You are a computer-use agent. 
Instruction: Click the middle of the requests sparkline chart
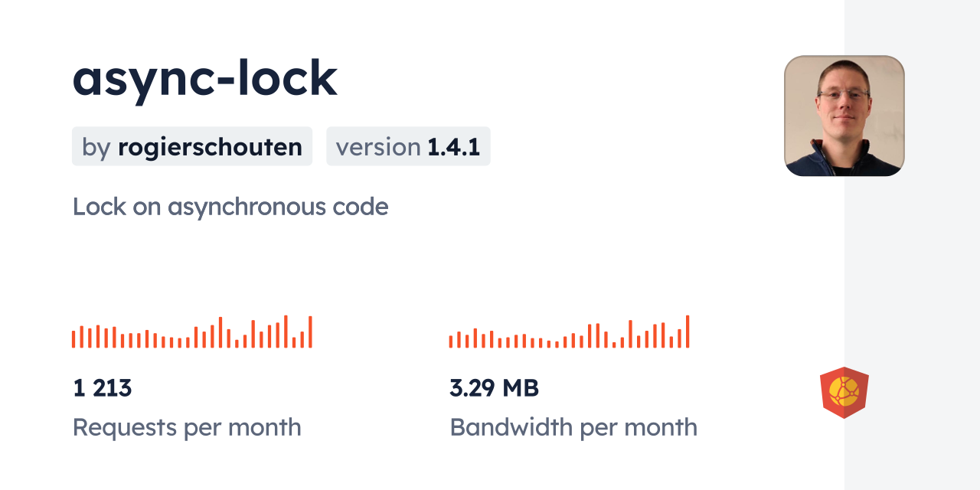[191, 333]
